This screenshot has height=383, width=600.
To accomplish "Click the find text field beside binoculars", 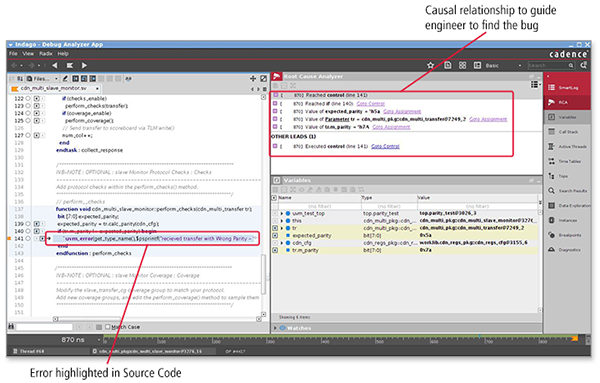I will coord(44,327).
